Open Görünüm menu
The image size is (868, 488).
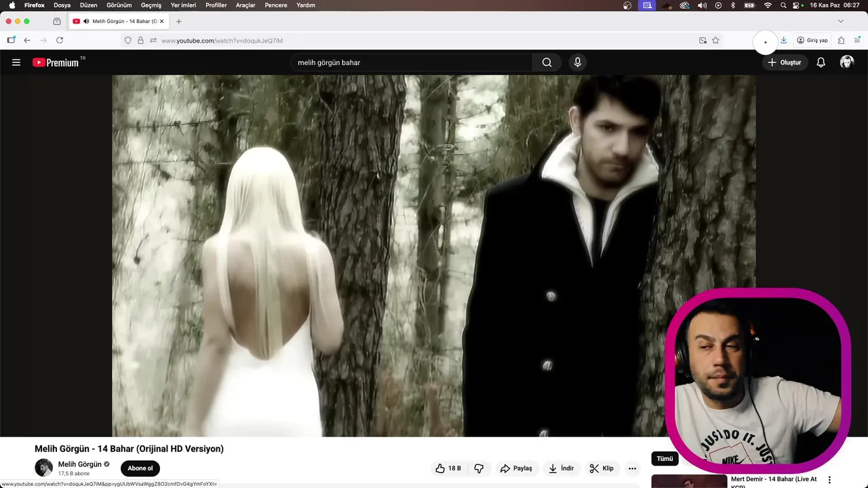(x=119, y=5)
